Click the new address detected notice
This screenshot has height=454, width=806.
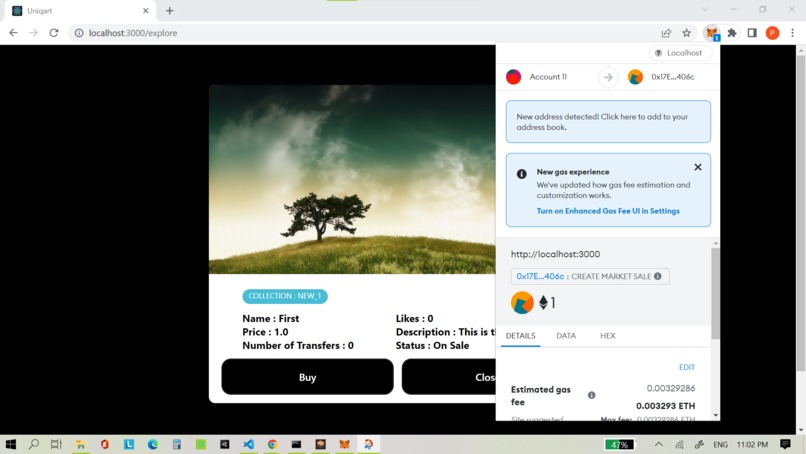[x=608, y=122]
